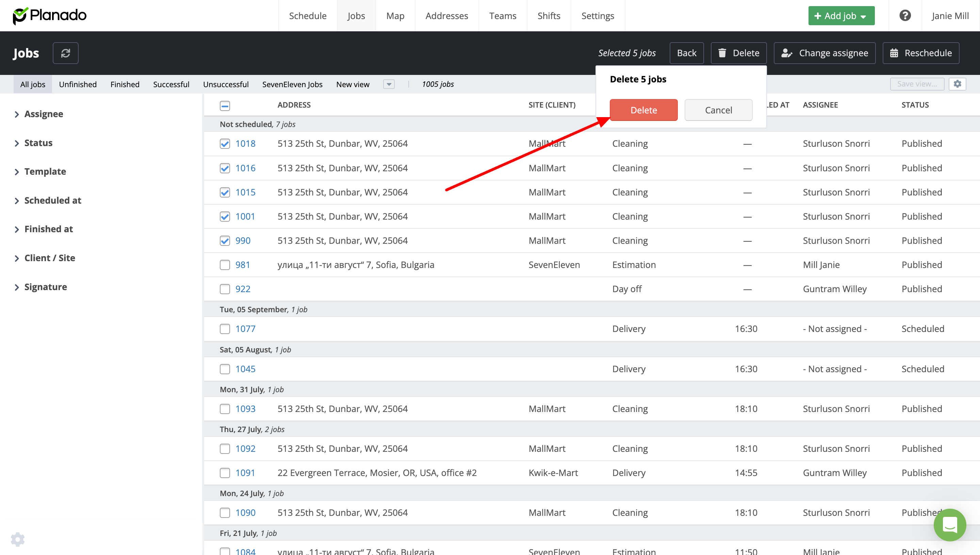Switch to the Unfinished view tab

coord(78,84)
